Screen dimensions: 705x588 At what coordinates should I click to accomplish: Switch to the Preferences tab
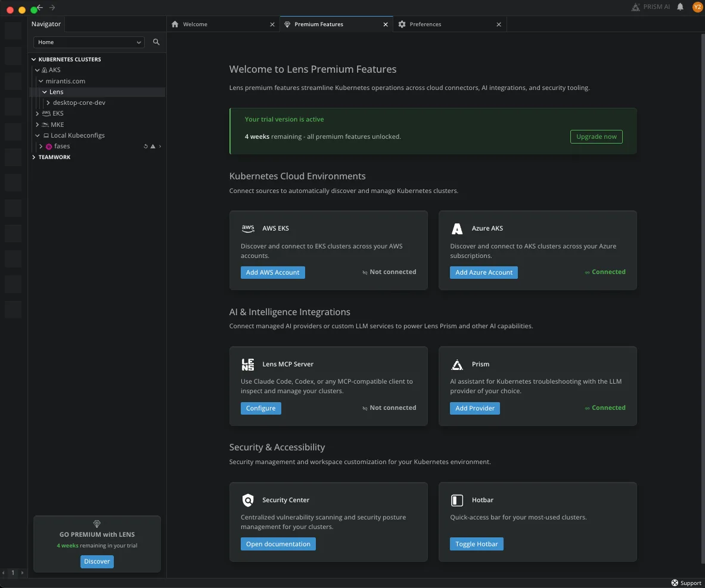(x=450, y=24)
